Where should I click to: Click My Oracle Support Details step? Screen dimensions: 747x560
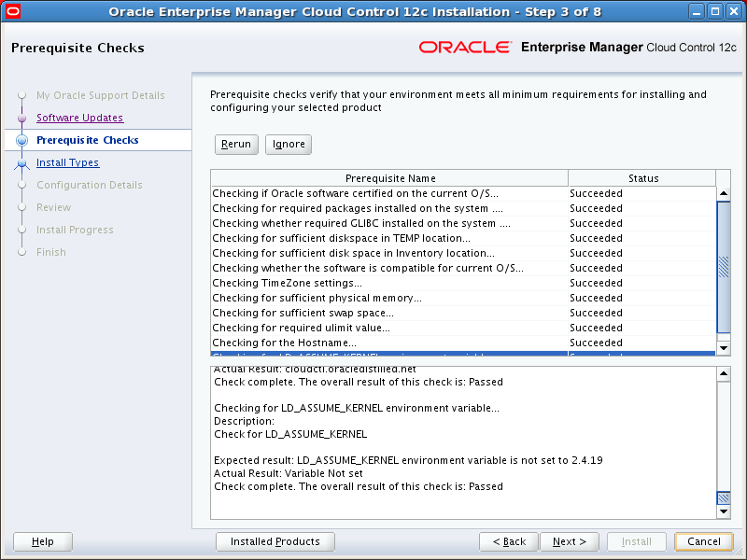click(x=101, y=95)
